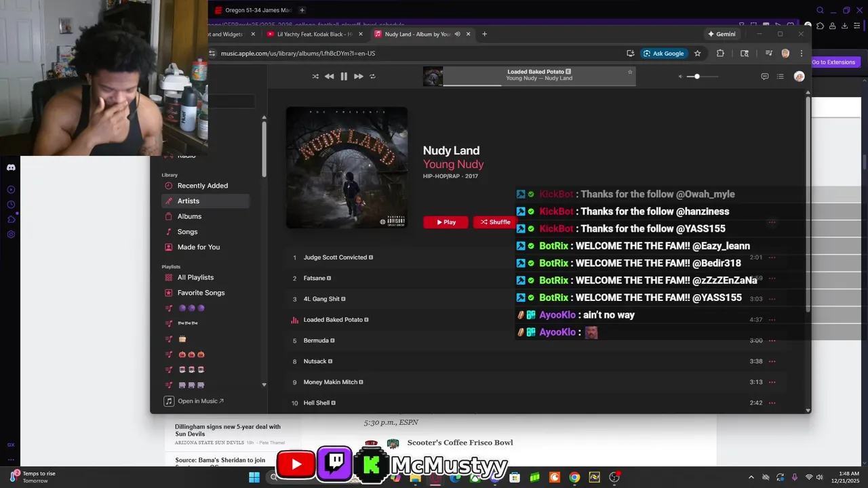Select Artists in the library sidebar

pyautogui.click(x=205, y=201)
